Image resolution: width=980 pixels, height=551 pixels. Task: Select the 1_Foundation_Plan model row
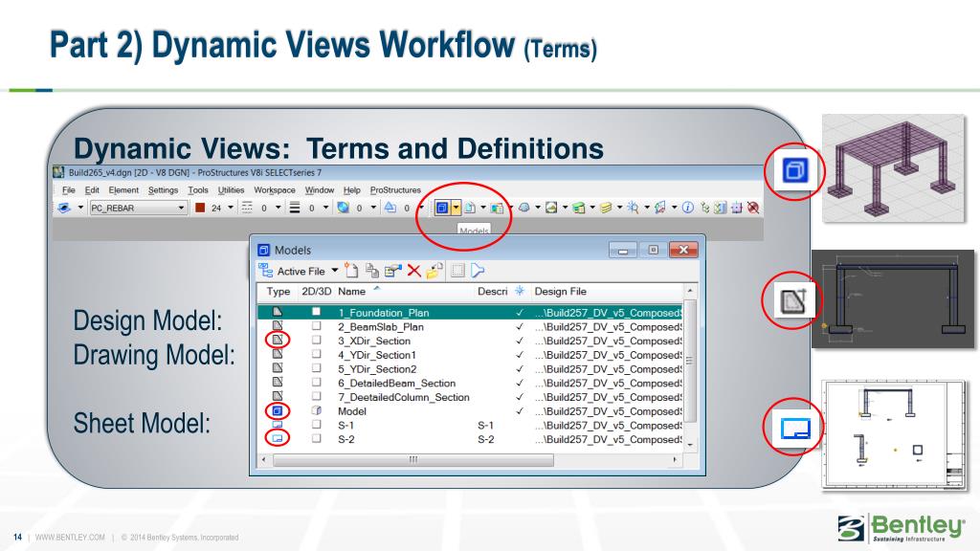[470, 313]
